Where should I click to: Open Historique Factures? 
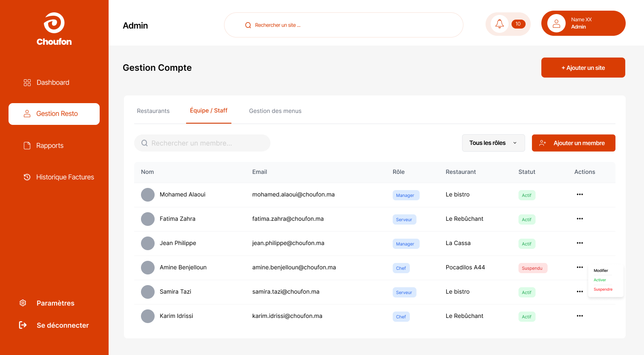(x=58, y=177)
